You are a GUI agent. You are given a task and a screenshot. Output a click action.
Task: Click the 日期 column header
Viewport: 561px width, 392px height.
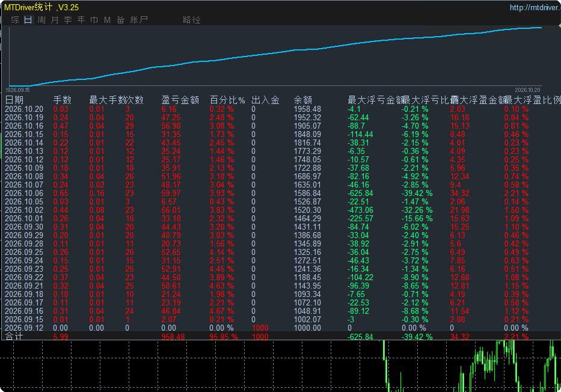point(14,100)
